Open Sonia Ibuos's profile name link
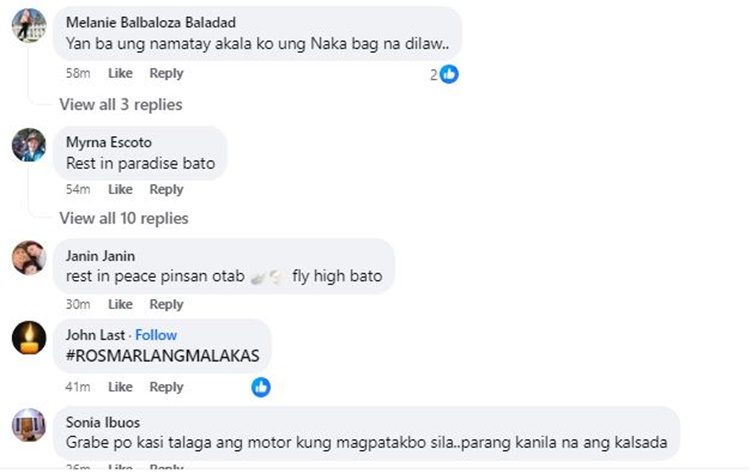 [x=103, y=422]
